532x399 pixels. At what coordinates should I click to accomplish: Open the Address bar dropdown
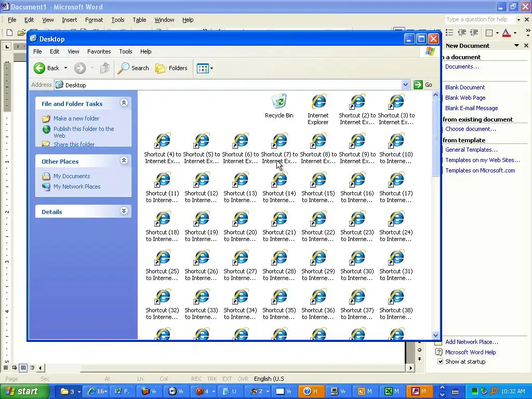click(405, 85)
